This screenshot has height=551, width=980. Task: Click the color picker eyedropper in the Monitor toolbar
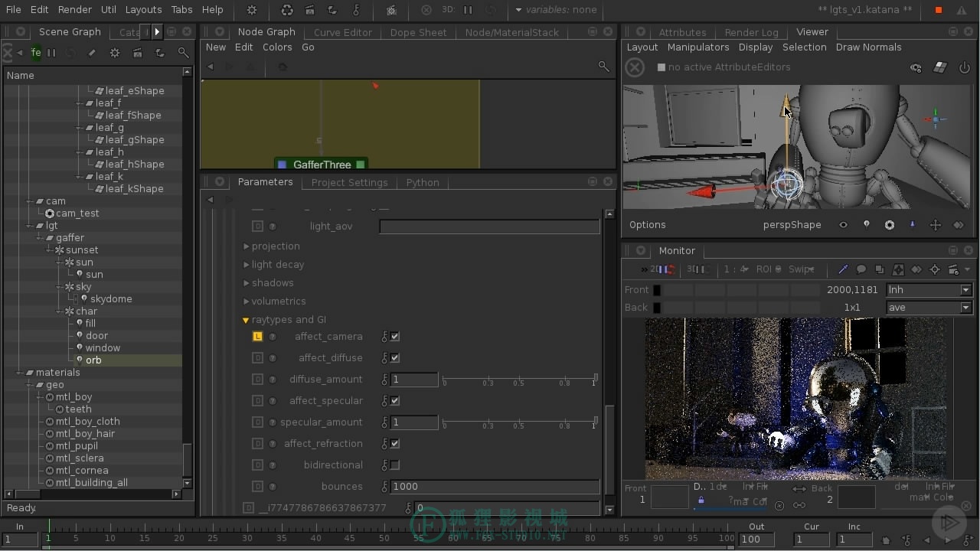click(843, 269)
